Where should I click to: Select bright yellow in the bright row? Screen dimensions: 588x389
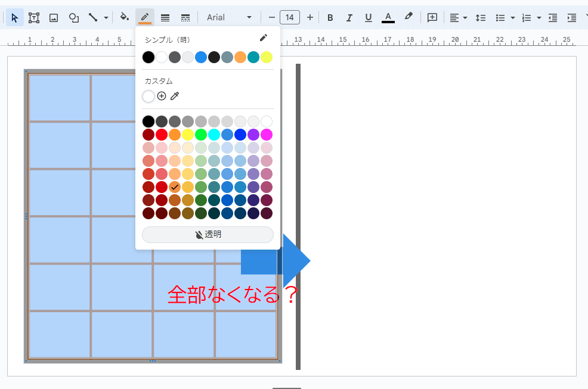pos(188,135)
